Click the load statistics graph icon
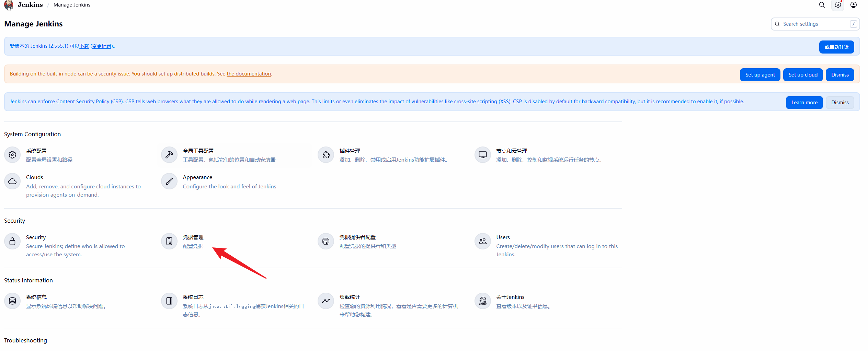This screenshot has height=351, width=868. 326,301
